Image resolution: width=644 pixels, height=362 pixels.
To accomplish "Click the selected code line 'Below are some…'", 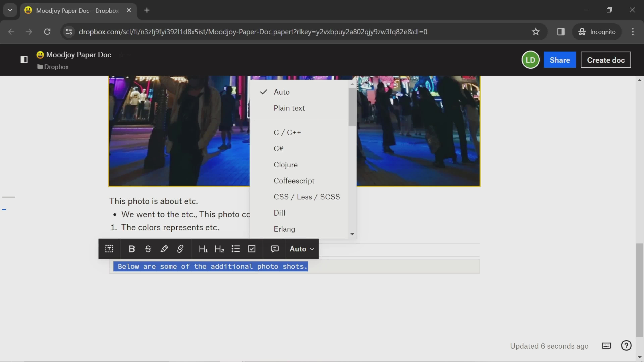I will pyautogui.click(x=210, y=267).
